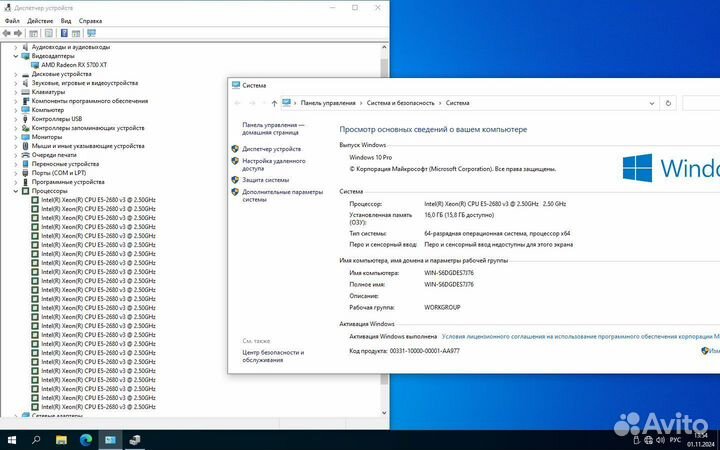Click the Переносные устройства icon
Viewport: 720px width, 450px height.
click(25, 164)
